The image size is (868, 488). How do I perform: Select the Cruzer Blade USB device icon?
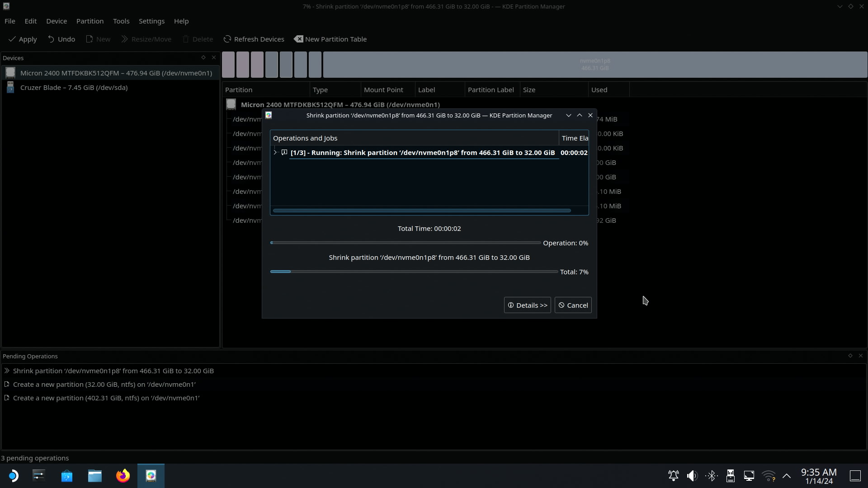tap(10, 88)
